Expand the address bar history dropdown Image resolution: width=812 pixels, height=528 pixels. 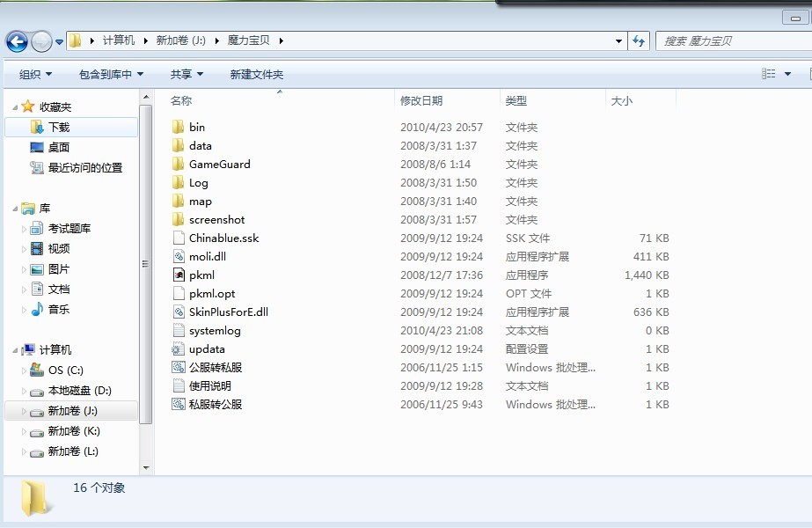(619, 41)
